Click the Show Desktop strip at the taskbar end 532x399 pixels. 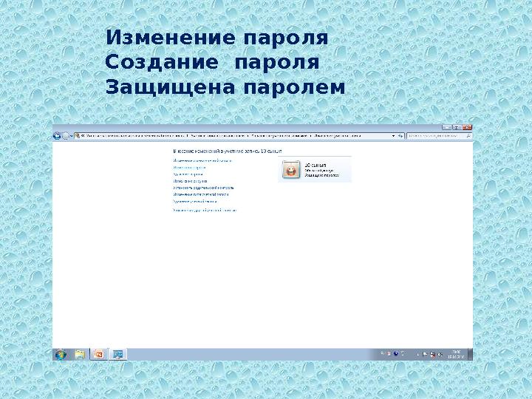tap(470, 355)
